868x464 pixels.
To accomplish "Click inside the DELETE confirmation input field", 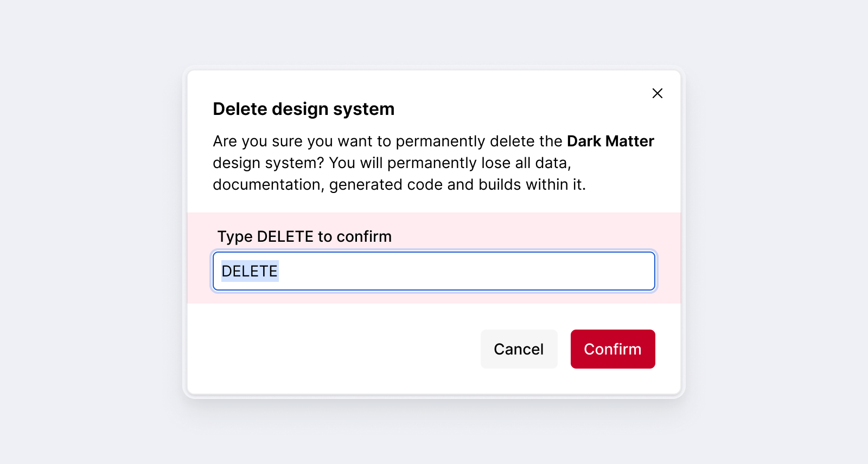I will [433, 271].
